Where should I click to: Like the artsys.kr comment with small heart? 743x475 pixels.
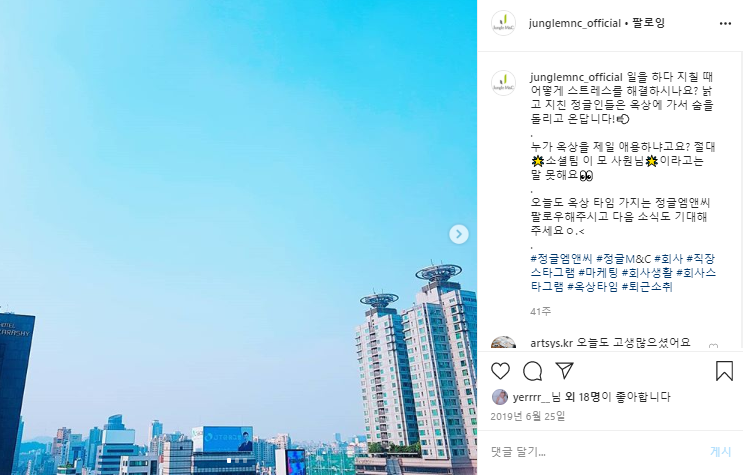713,347
